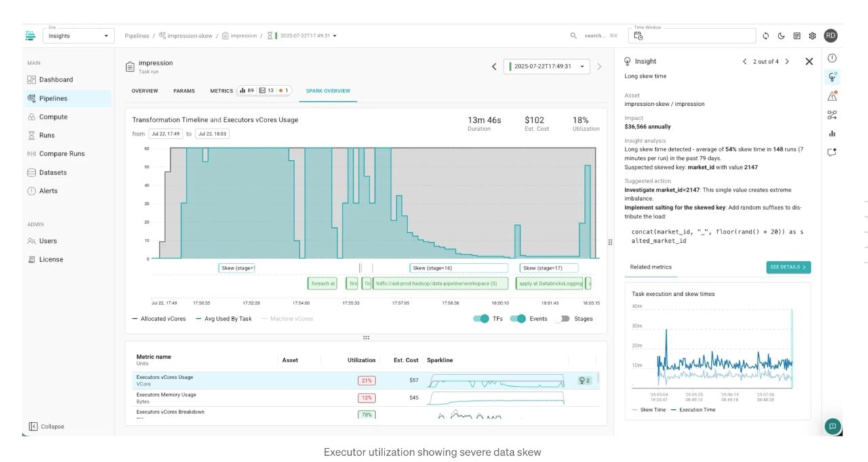
Task: Open Compare Runs in the sidebar
Action: tap(62, 154)
